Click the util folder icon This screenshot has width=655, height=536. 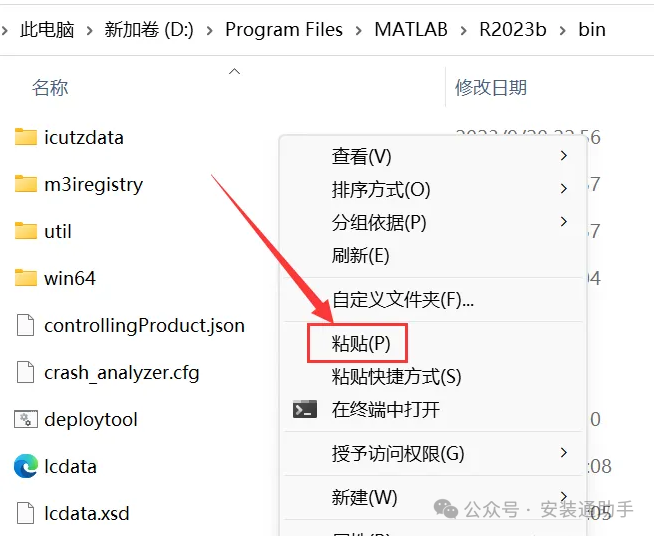pos(25,231)
